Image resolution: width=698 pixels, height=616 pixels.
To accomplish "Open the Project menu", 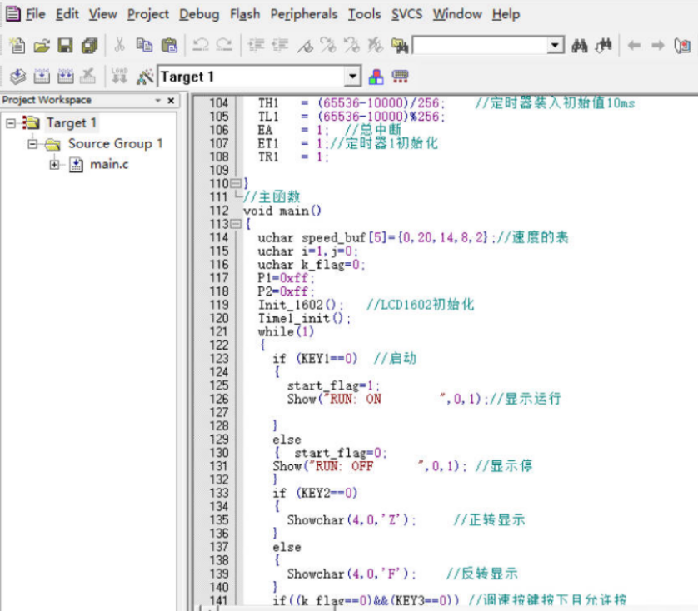I will (x=147, y=14).
